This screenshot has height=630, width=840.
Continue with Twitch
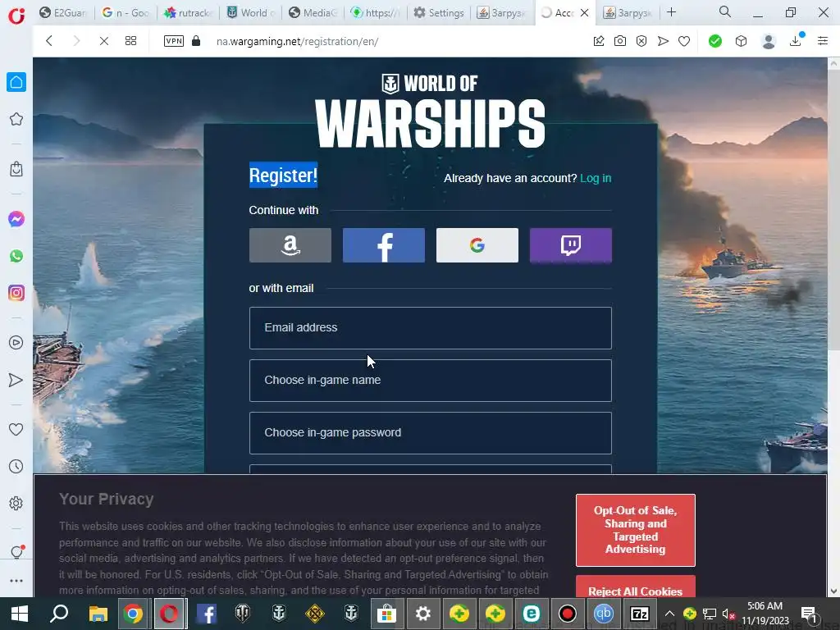pos(571,245)
